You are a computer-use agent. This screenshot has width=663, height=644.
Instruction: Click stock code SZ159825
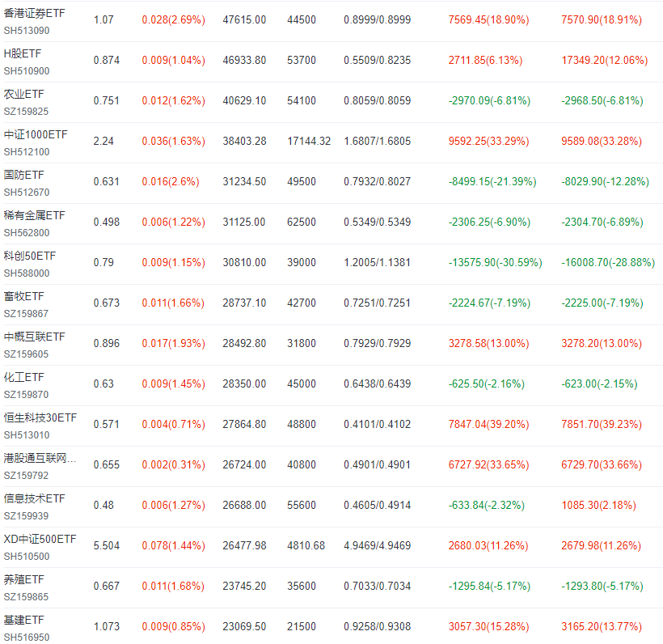pos(26,112)
